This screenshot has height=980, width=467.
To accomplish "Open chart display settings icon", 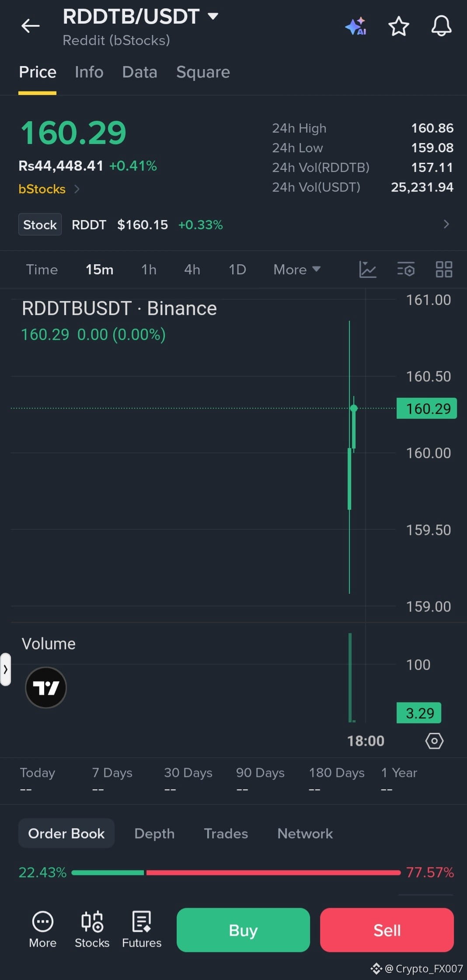I will point(406,269).
